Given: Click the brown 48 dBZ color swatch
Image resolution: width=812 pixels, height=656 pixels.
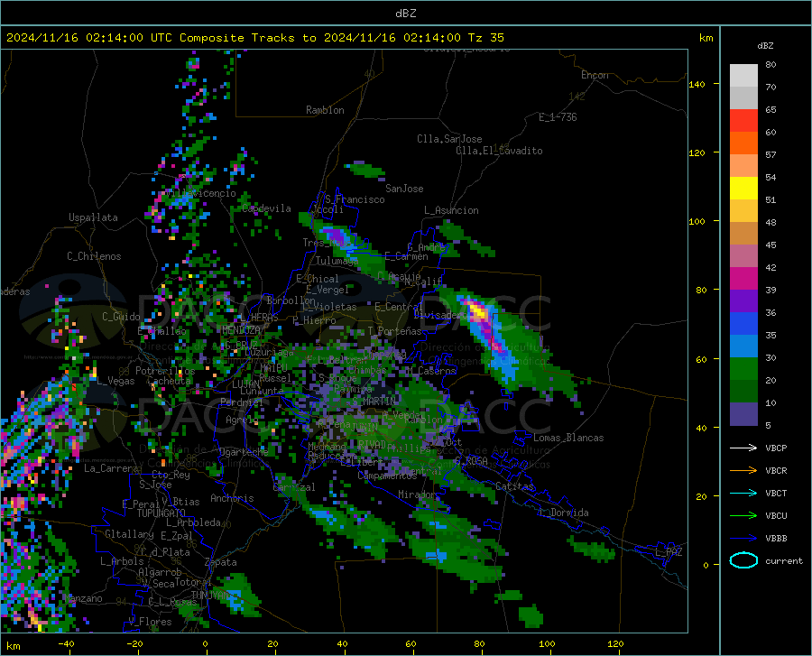Looking at the screenshot, I should 743,233.
